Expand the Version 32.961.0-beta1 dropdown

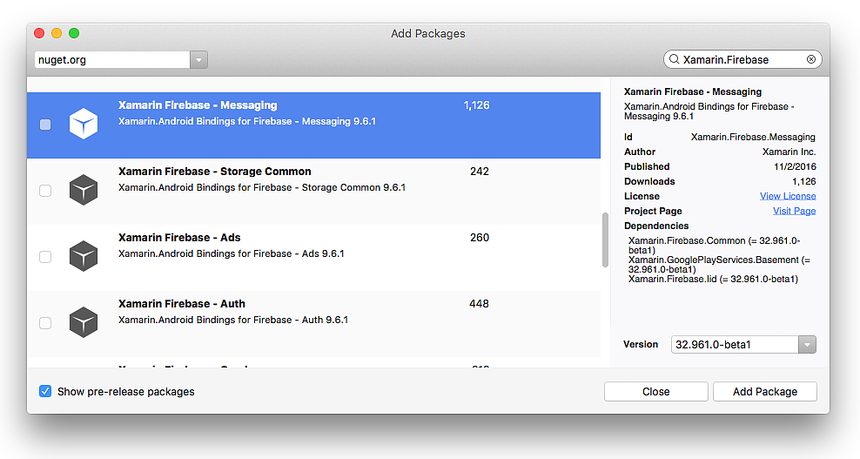click(807, 345)
